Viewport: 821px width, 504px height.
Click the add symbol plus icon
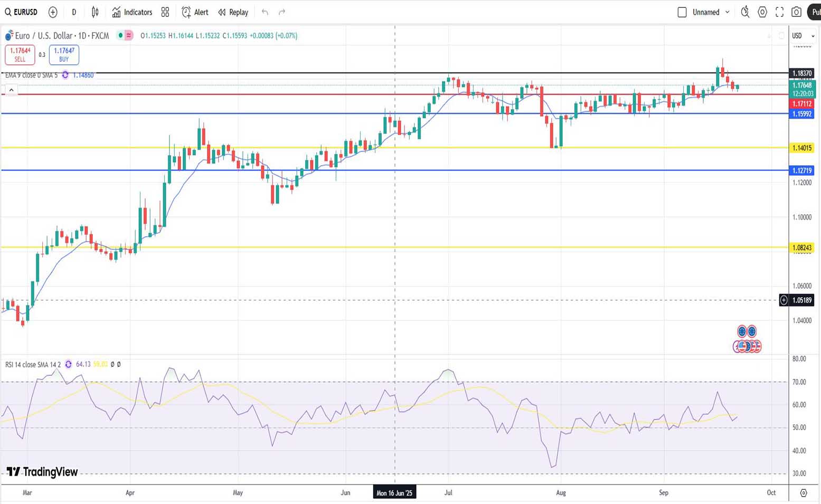pyautogui.click(x=53, y=12)
